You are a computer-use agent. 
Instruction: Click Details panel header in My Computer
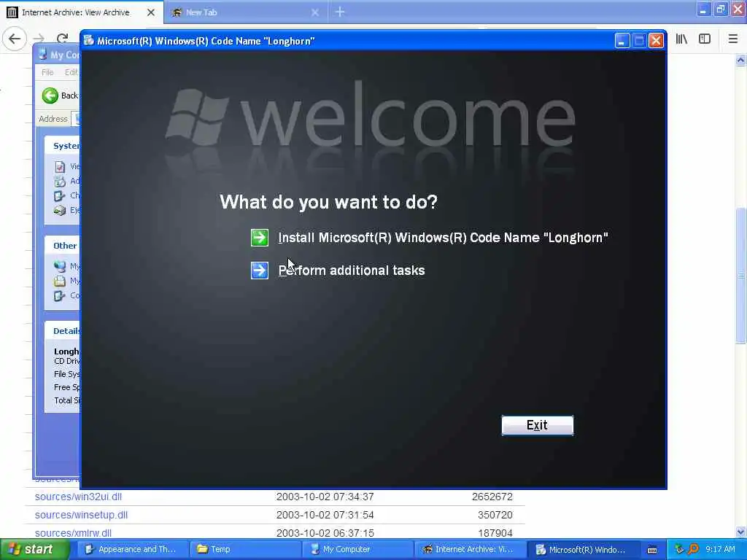click(62, 331)
